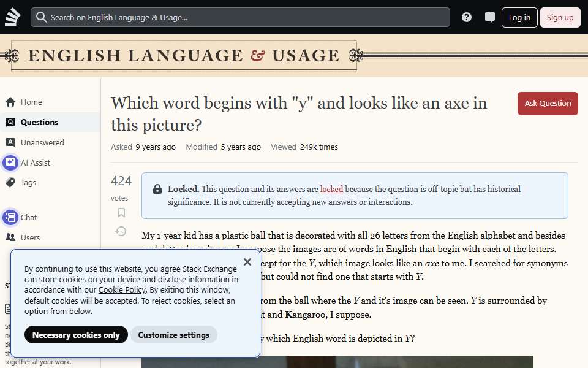
Task: Click the Tags label icon
Action: tap(10, 183)
